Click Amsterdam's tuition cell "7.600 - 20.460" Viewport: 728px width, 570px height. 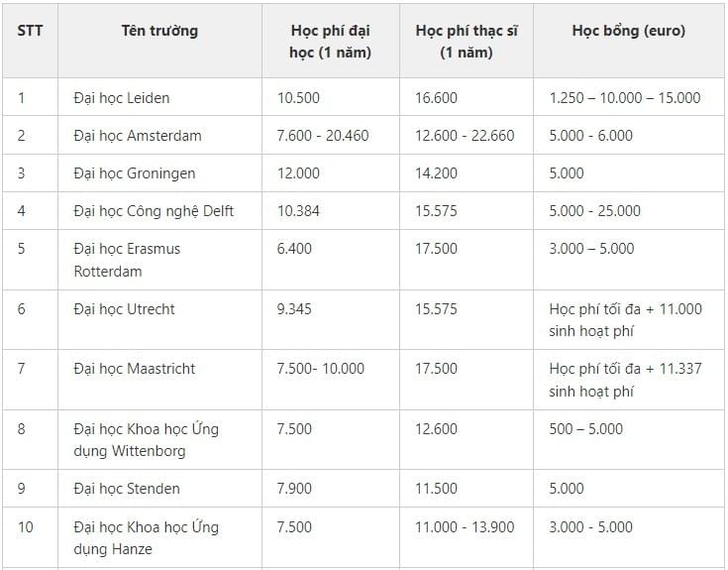(x=323, y=136)
